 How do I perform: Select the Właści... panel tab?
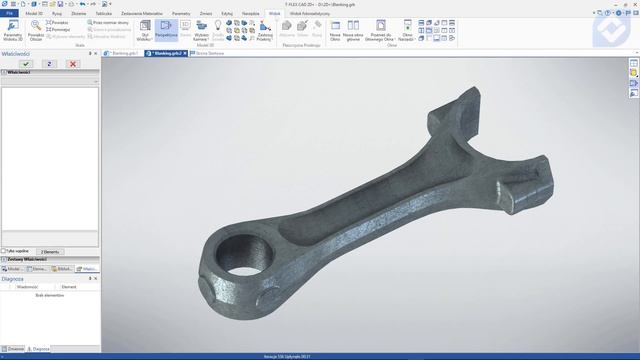[x=87, y=269]
